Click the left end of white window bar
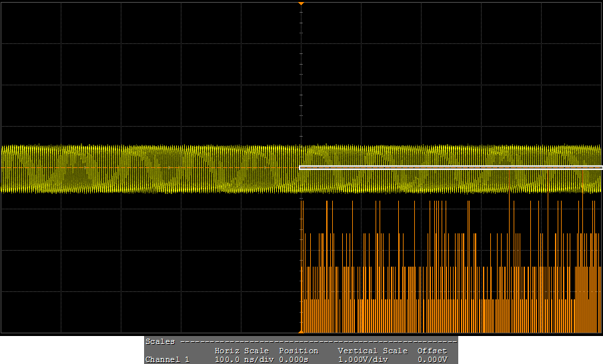This screenshot has width=603, height=364. click(x=301, y=168)
